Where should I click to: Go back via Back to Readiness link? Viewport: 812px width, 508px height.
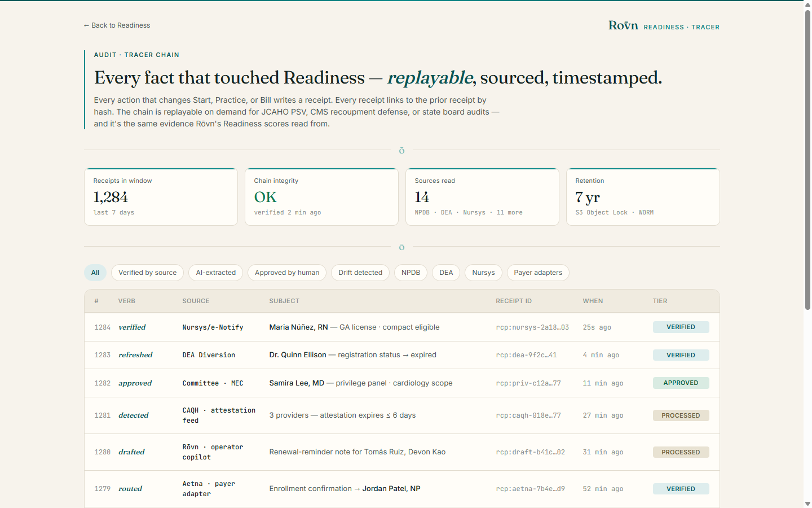[117, 25]
